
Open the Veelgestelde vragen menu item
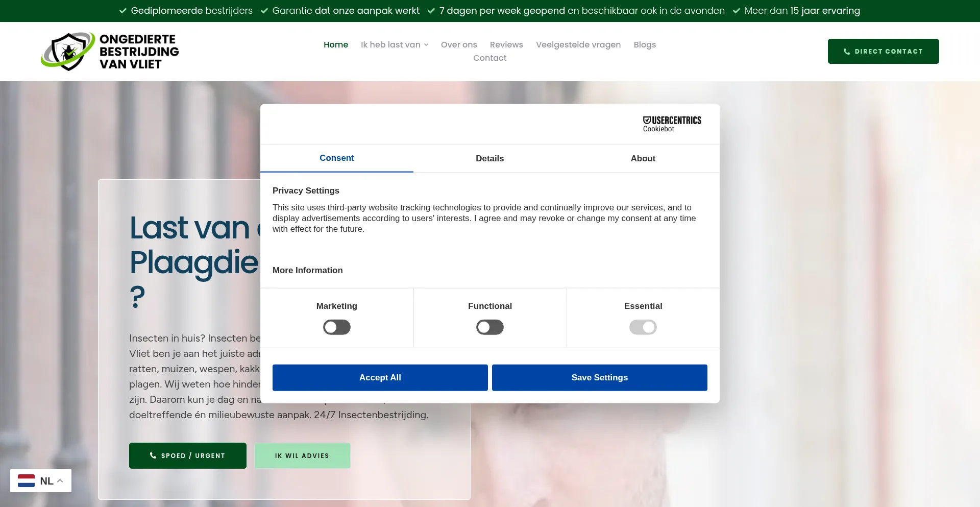578,44
